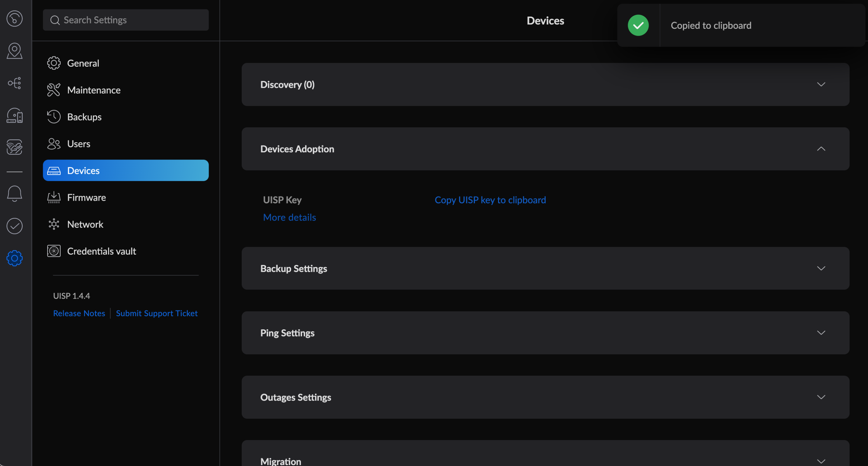Open the devices list sidebar icon
Screen dimensions: 868x466
click(14, 115)
